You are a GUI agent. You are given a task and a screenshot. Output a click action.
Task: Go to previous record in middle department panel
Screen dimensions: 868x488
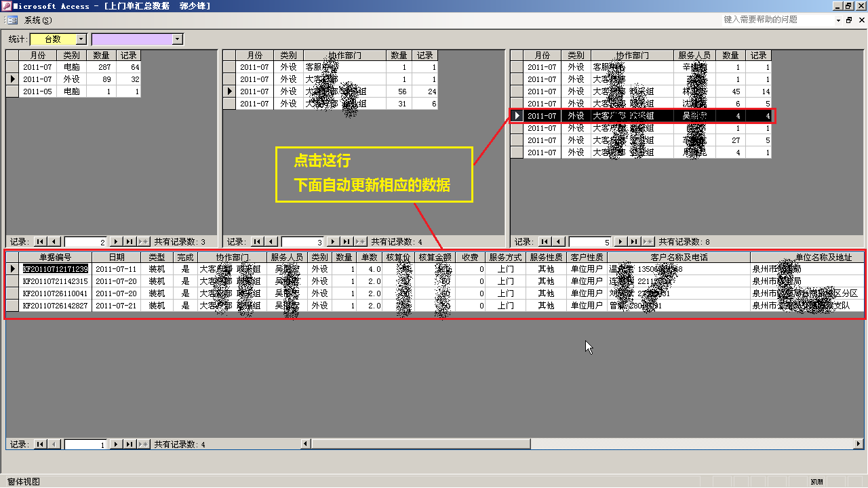271,241
